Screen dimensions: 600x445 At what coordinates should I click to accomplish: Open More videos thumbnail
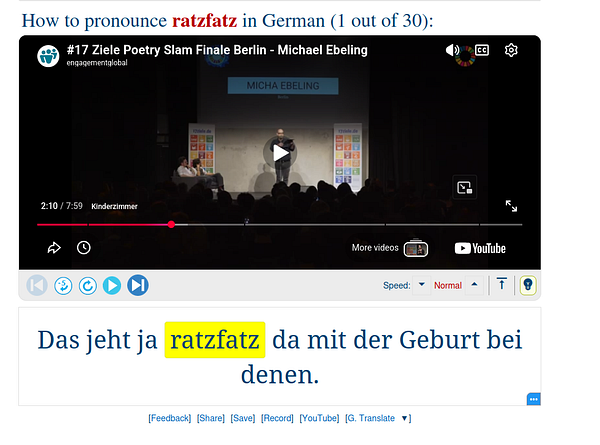pyautogui.click(x=416, y=249)
